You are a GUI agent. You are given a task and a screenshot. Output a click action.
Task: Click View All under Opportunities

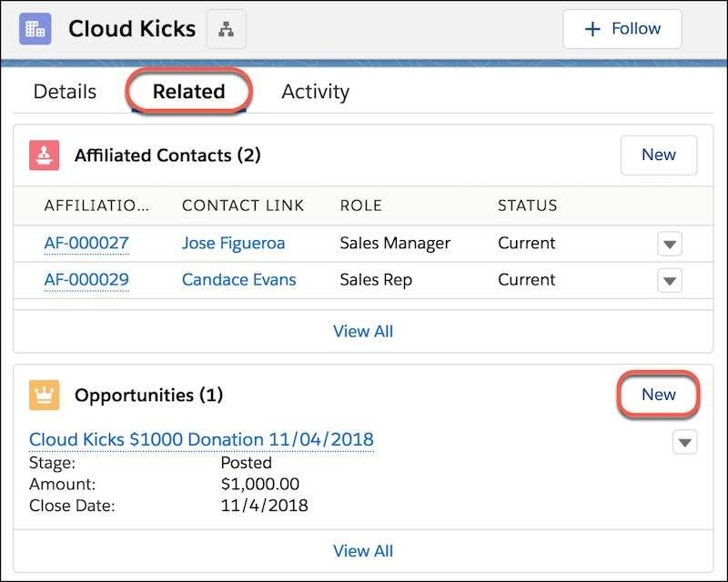(363, 551)
